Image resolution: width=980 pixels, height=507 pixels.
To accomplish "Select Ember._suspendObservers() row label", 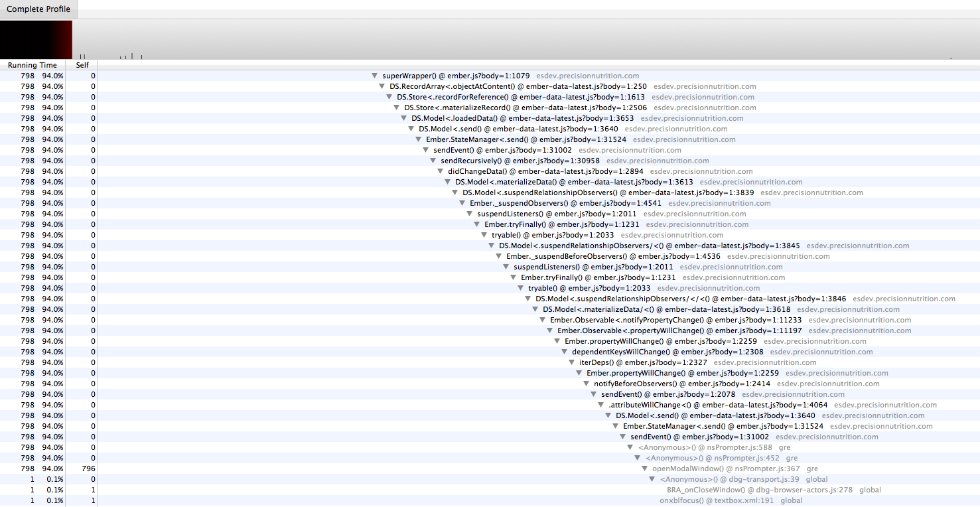I will [x=566, y=203].
